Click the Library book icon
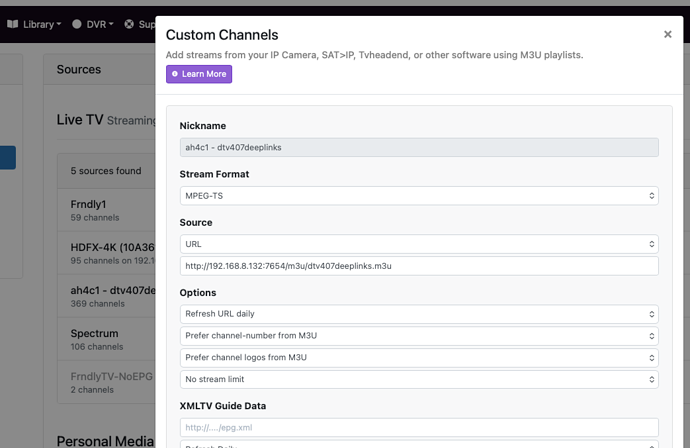This screenshot has height=448, width=690. pos(13,24)
